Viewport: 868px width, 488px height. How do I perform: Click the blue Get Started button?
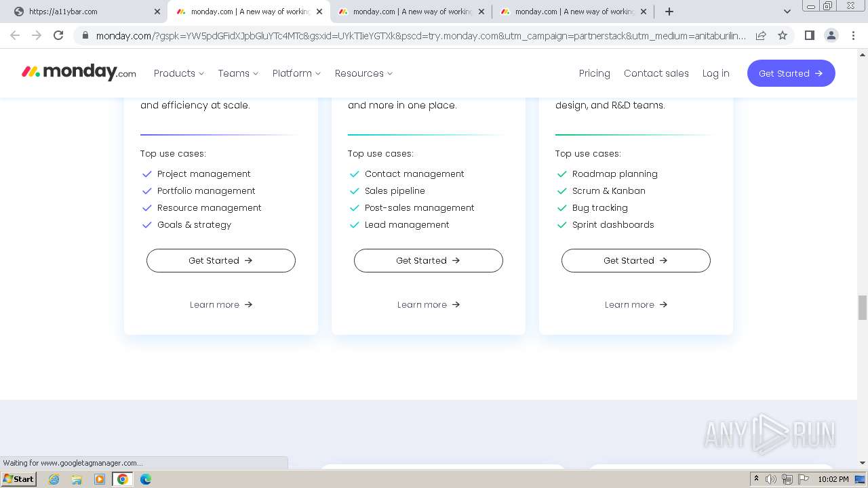791,73
